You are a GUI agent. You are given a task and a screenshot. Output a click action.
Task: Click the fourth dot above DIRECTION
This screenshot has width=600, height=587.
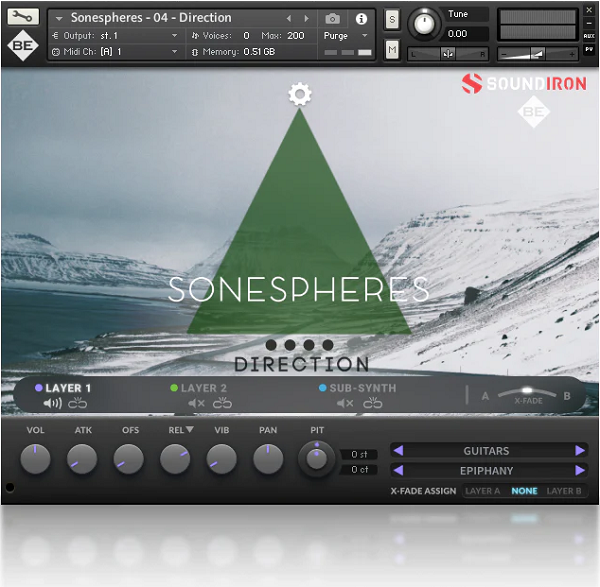(328, 345)
